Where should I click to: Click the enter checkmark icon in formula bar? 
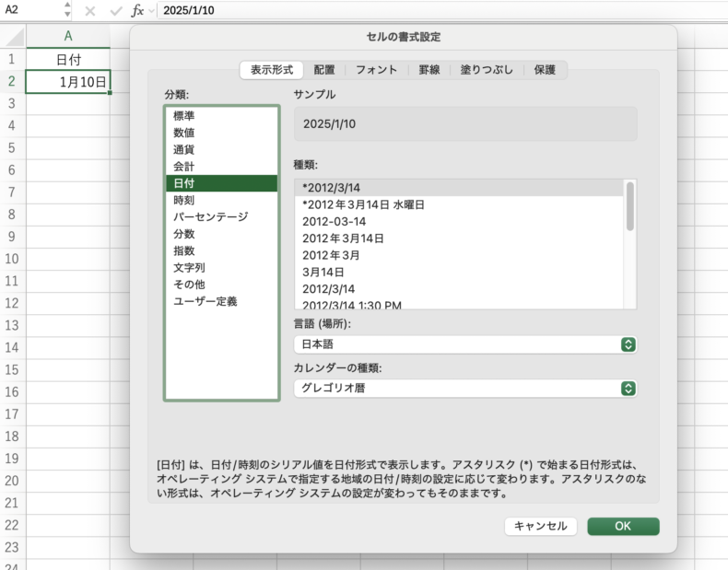tap(114, 11)
